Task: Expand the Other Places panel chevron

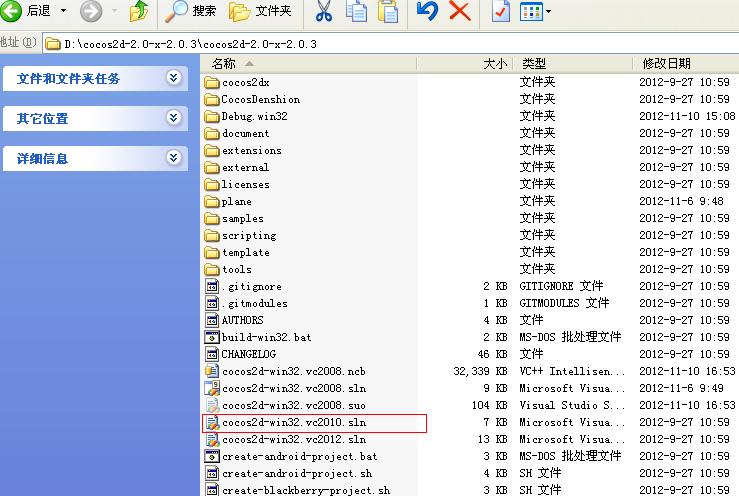Action: pos(173,117)
